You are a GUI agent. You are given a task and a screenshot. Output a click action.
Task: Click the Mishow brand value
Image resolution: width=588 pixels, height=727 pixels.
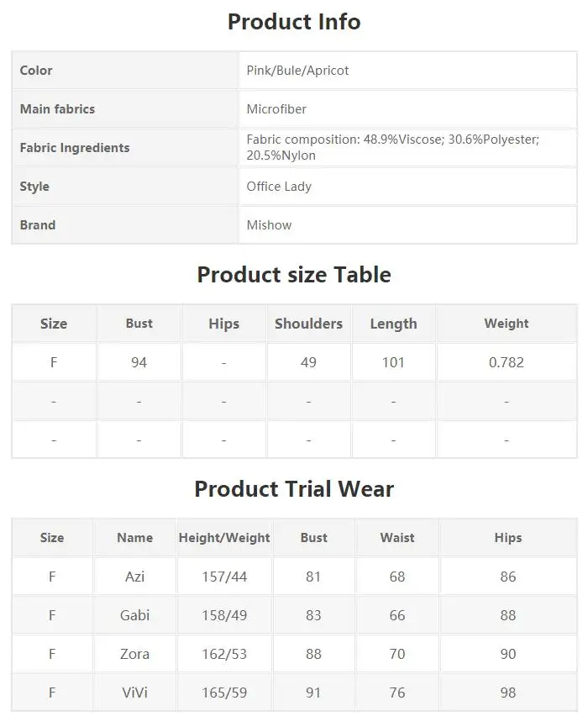pos(269,225)
